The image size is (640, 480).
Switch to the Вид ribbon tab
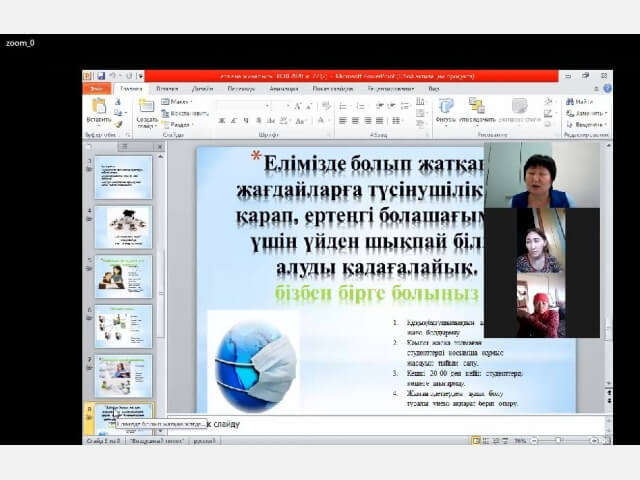[433, 89]
